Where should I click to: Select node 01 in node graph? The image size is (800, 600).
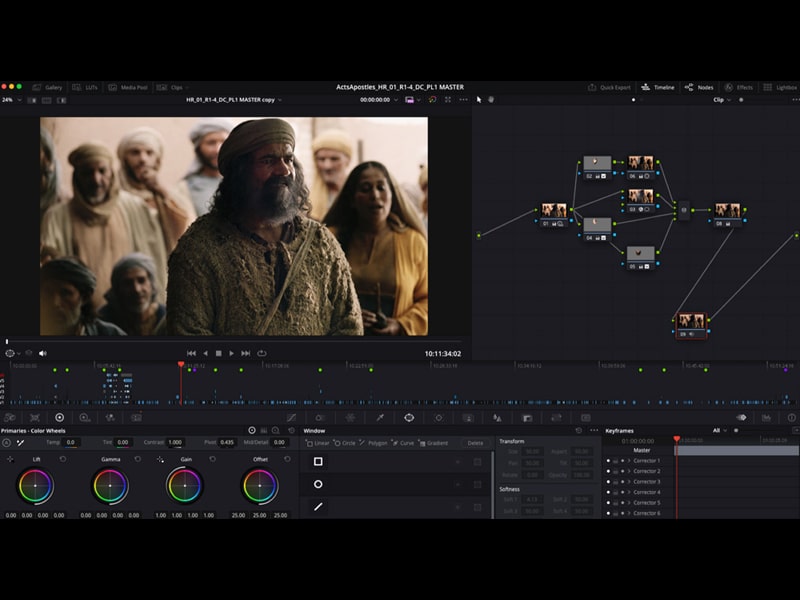pos(554,215)
